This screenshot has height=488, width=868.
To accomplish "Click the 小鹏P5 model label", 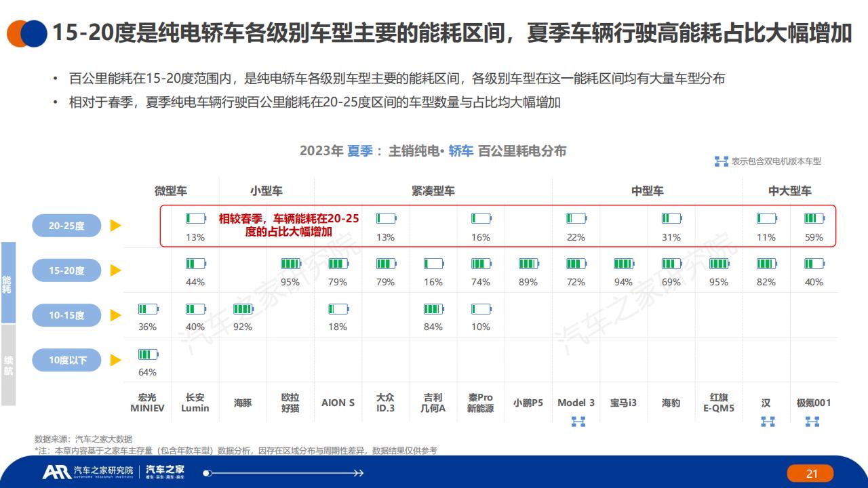I will [528, 403].
